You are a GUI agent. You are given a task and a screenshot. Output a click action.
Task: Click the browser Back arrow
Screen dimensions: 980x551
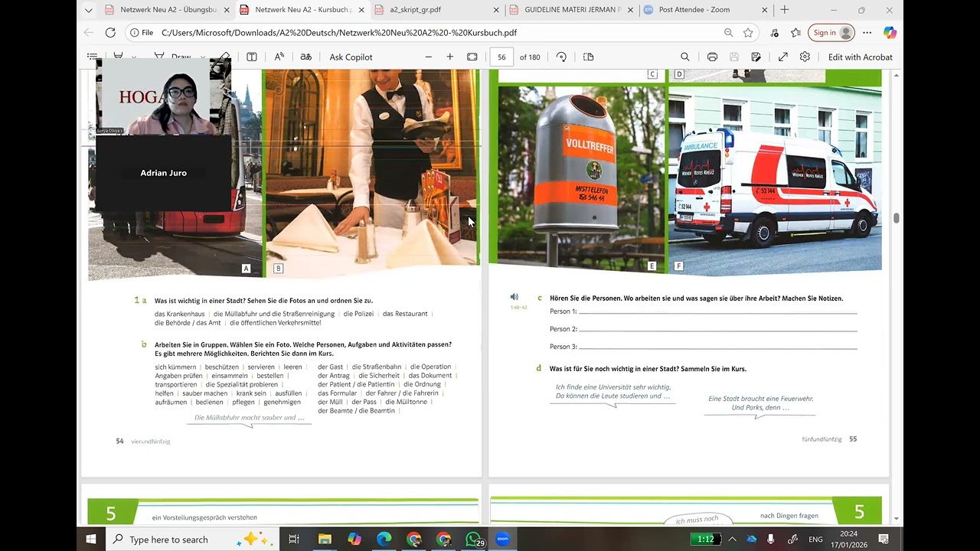(89, 33)
